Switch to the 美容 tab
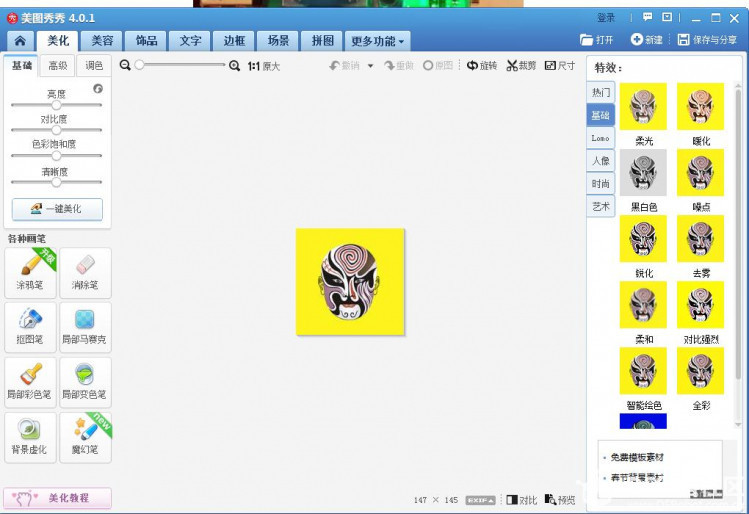This screenshot has width=749, height=514. (x=102, y=41)
